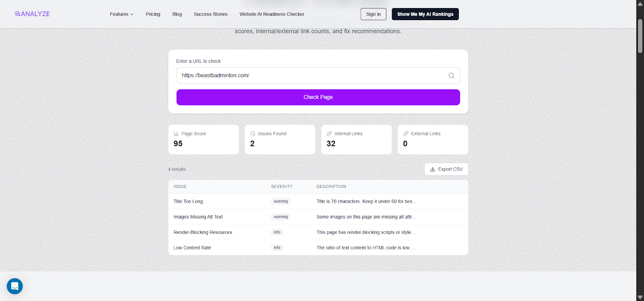
Task: Click the Internal Links chain icon
Action: 329,134
